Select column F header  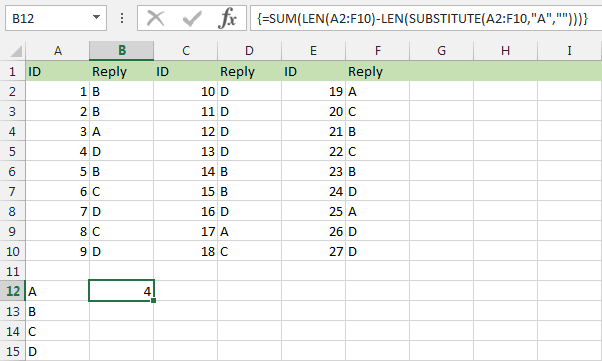pyautogui.click(x=378, y=51)
